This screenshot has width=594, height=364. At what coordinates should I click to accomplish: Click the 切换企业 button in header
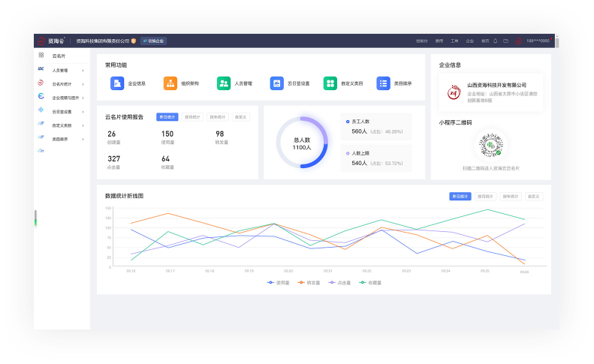pos(153,41)
